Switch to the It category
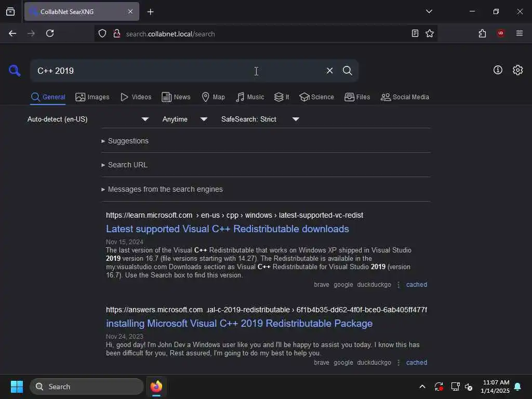 282,97
